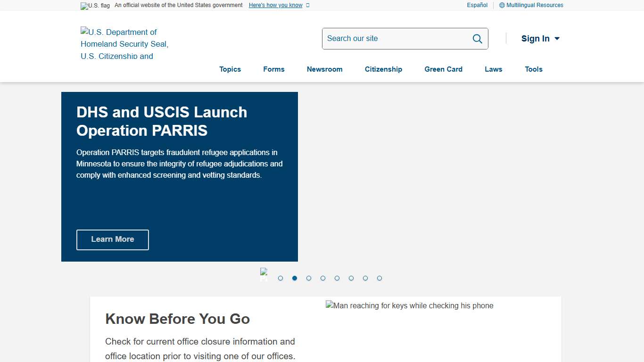Expand the Sign In dropdown
This screenshot has height=362, width=644.
click(540, 39)
